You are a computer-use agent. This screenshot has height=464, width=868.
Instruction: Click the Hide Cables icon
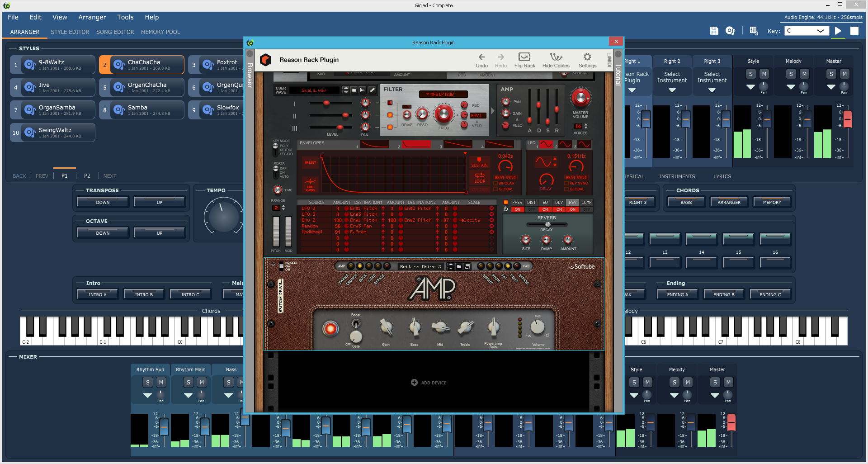556,57
